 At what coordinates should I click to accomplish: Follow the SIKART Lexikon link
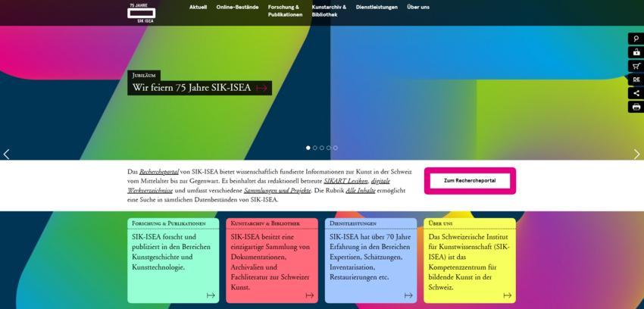click(345, 181)
